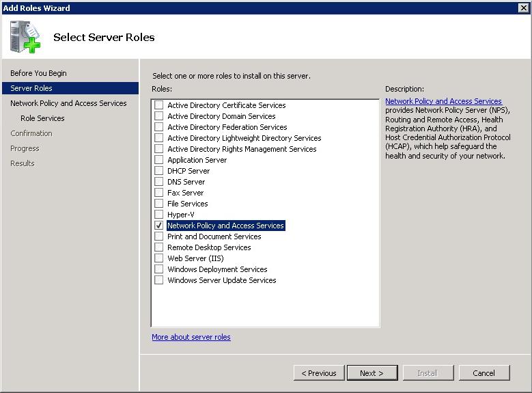Image resolution: width=532 pixels, height=393 pixels.
Task: Select the Hyper-V role label
Action: (x=181, y=215)
